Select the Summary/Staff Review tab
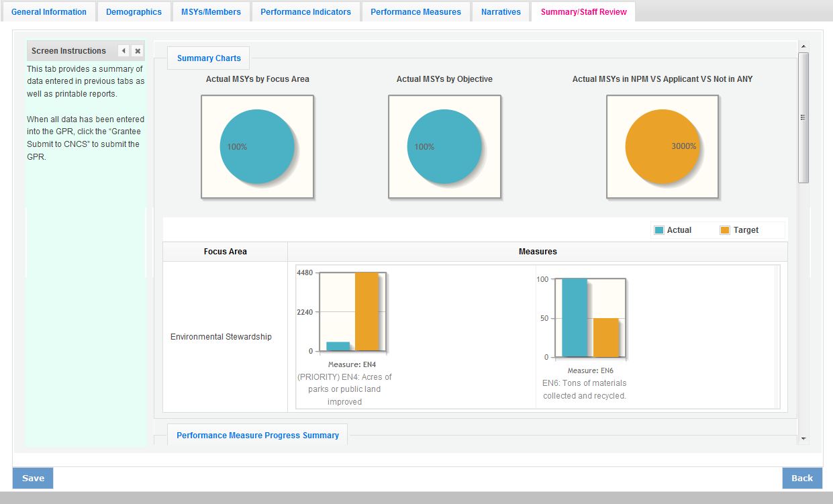The height and width of the screenshot is (504, 833). click(583, 11)
